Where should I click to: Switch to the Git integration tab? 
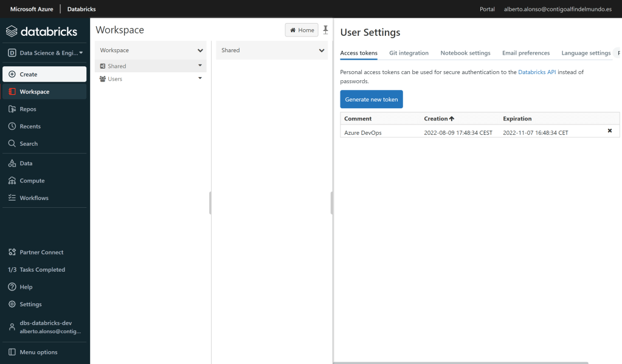click(x=409, y=53)
